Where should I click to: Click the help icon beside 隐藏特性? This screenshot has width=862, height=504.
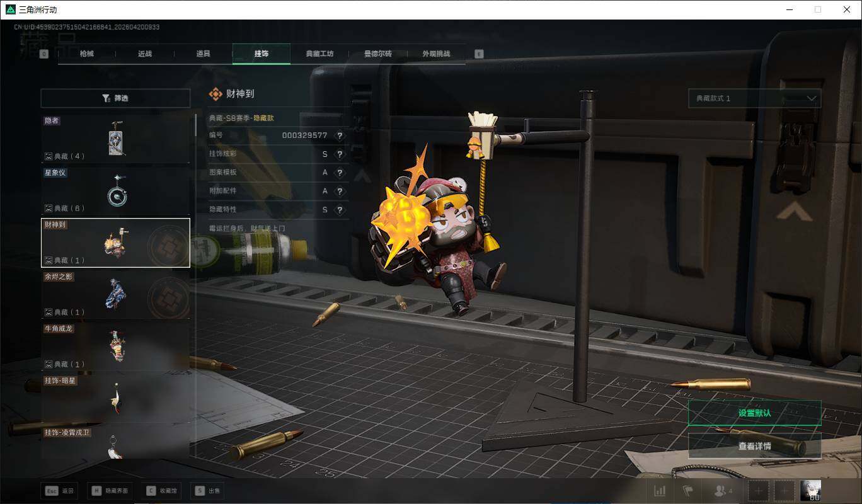point(340,210)
